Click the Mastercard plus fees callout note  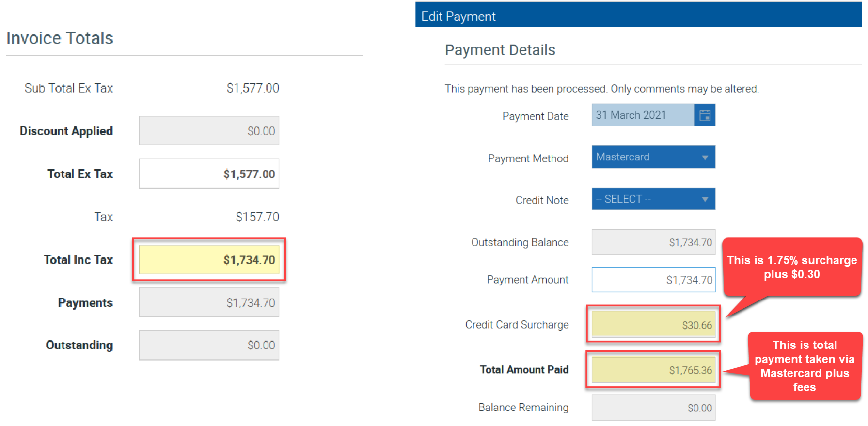click(x=805, y=366)
